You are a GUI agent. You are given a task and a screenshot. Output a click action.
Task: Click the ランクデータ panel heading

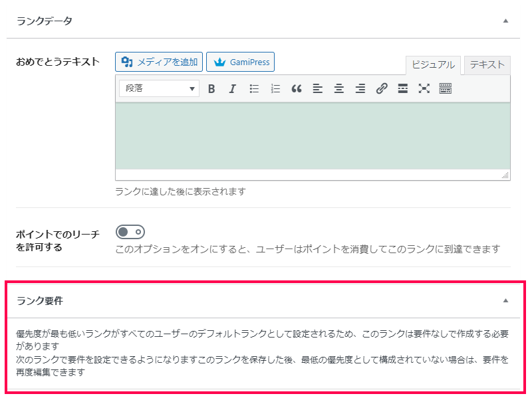click(45, 21)
